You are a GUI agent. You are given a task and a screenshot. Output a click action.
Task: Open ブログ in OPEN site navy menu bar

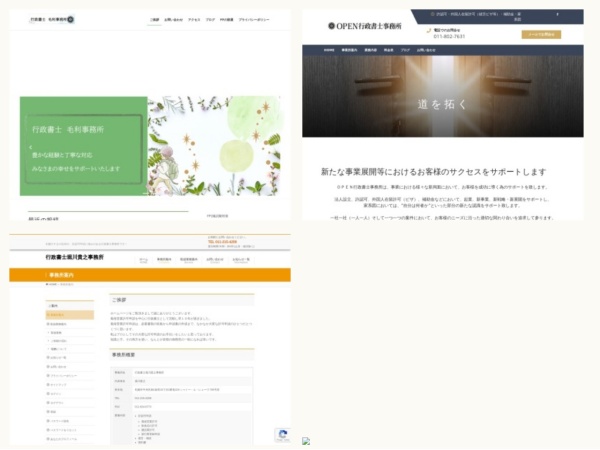405,50
